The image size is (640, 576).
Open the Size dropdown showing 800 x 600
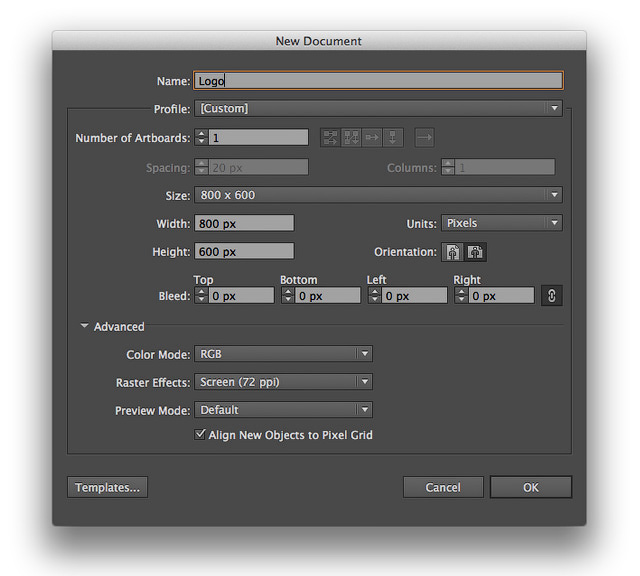378,195
